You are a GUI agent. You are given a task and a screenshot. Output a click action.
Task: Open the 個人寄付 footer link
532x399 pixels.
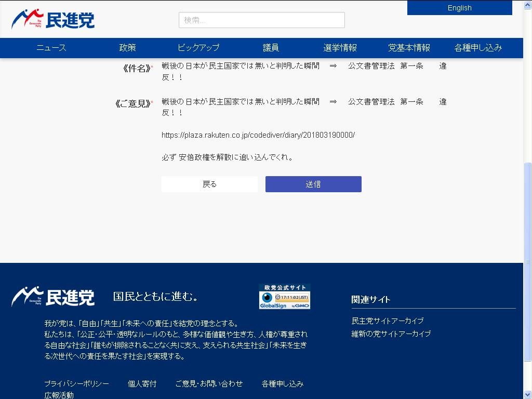[142, 383]
